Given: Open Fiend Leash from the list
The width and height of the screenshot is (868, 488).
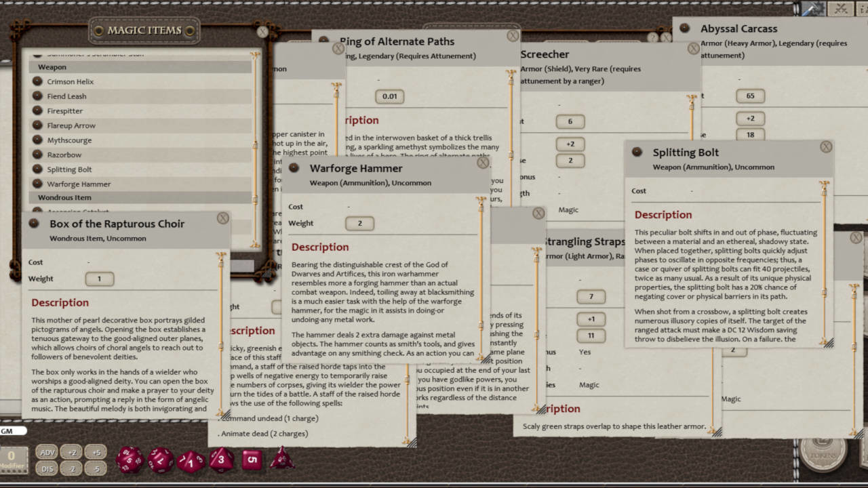Looking at the screenshot, I should point(66,96).
